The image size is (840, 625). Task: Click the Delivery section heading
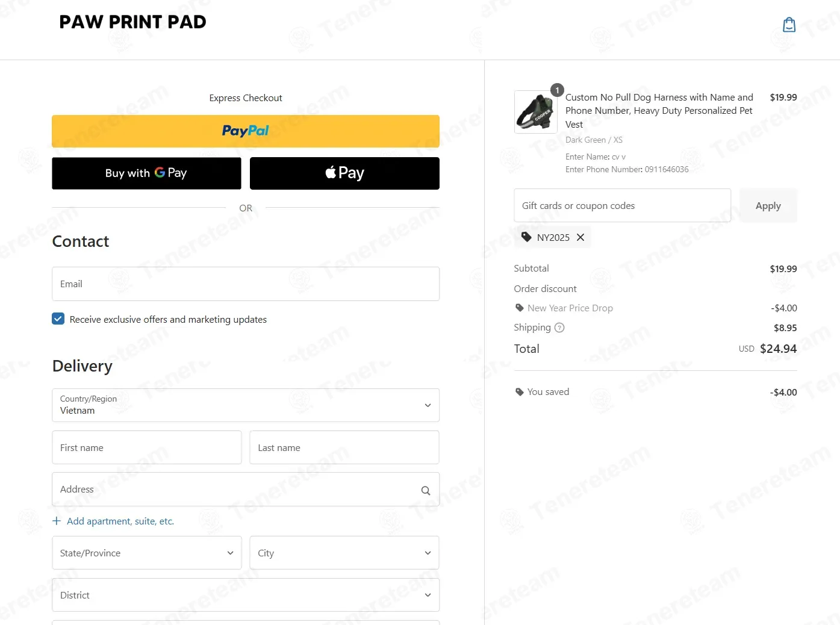click(x=82, y=366)
